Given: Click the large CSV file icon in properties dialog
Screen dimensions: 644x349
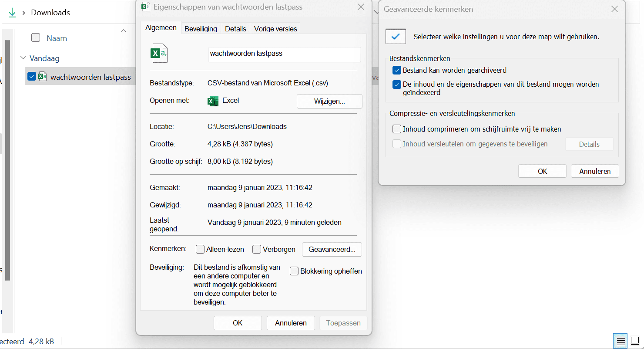Looking at the screenshot, I should [159, 53].
